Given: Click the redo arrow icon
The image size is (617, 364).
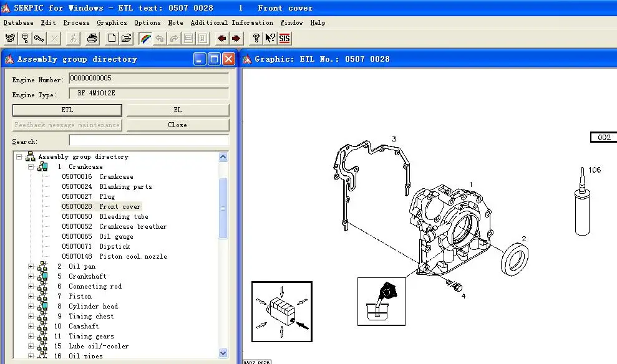Looking at the screenshot, I should pyautogui.click(x=174, y=38).
